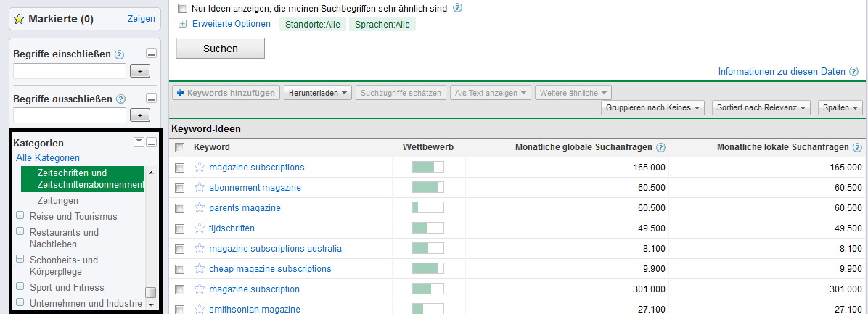
Task: Open help for Monatliche globale Suchanfragen
Action: (660, 148)
